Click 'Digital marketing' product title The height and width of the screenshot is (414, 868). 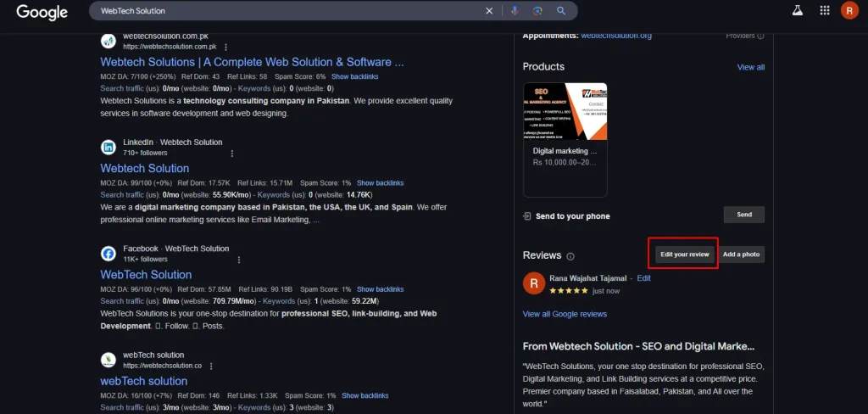point(565,151)
